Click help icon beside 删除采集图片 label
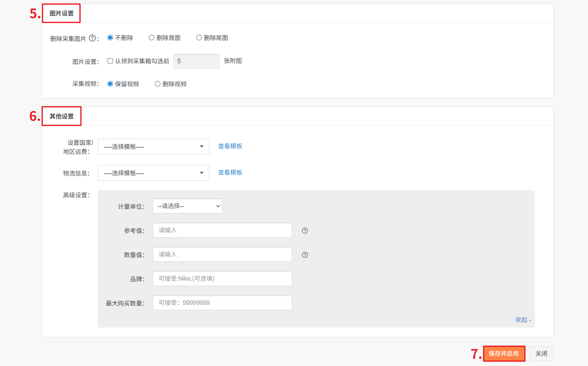Screen dimensions: 588x366 (92, 38)
